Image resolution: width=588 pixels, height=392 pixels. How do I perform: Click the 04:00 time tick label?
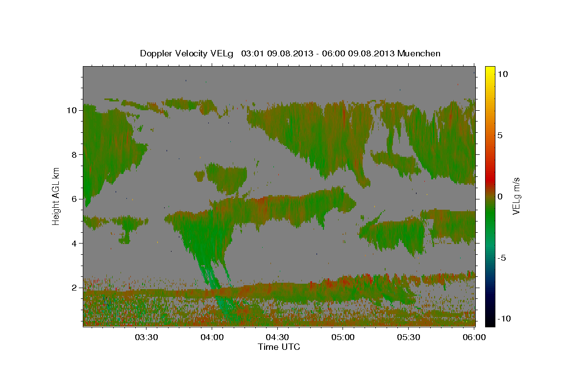tap(212, 337)
